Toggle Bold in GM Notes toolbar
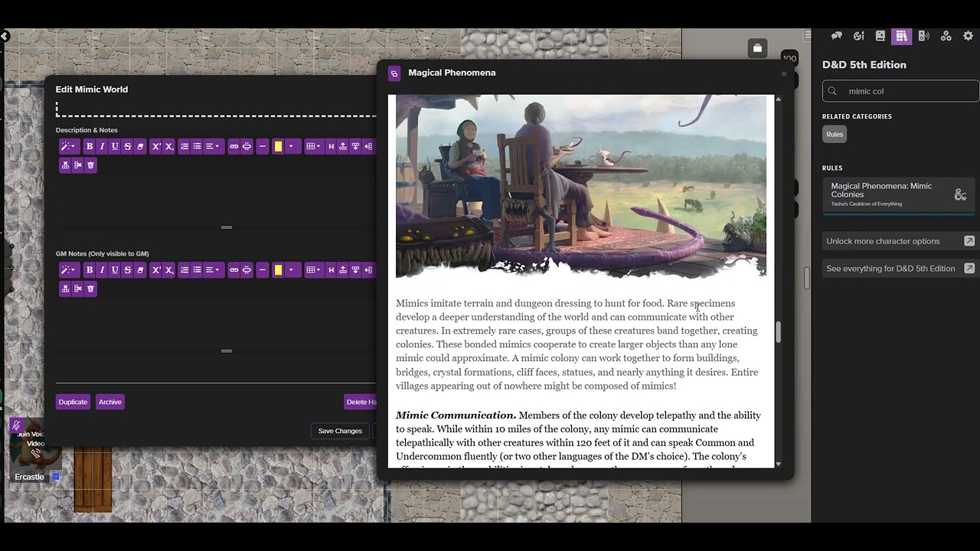This screenshot has width=980, height=551. (89, 270)
